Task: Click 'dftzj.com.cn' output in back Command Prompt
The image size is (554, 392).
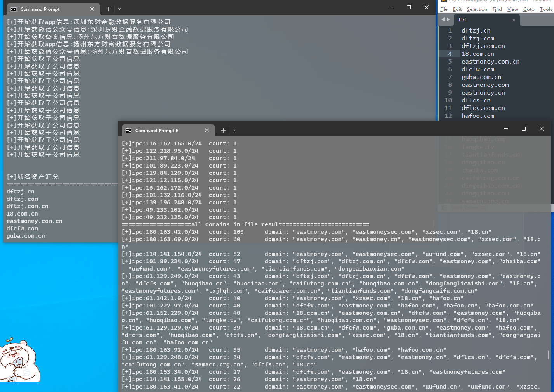Action: coord(28,206)
